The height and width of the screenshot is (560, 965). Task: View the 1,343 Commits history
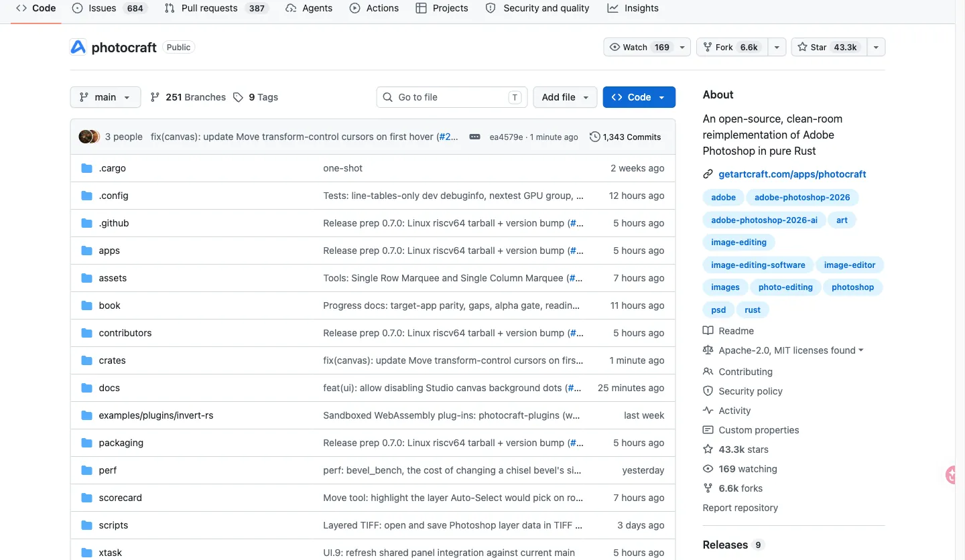tap(625, 137)
